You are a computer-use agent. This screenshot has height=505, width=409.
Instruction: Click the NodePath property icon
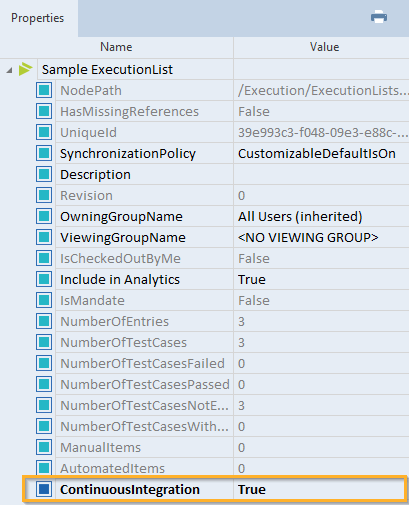(44, 90)
